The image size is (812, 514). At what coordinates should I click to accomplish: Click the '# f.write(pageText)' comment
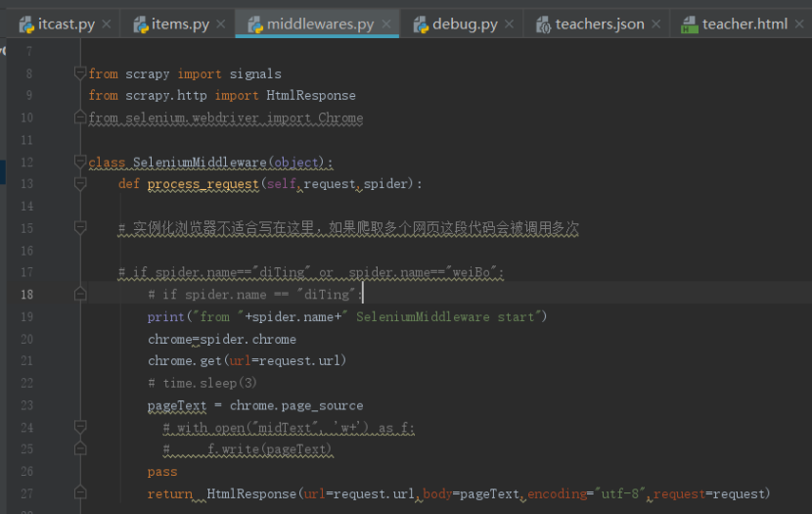click(x=247, y=449)
